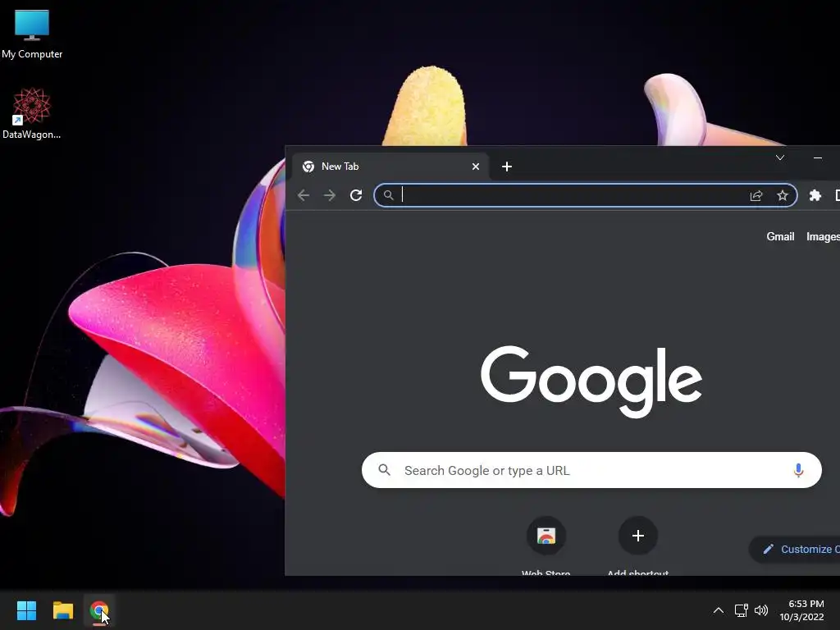Open the clock and date in taskbar
840x630 pixels.
[802, 610]
